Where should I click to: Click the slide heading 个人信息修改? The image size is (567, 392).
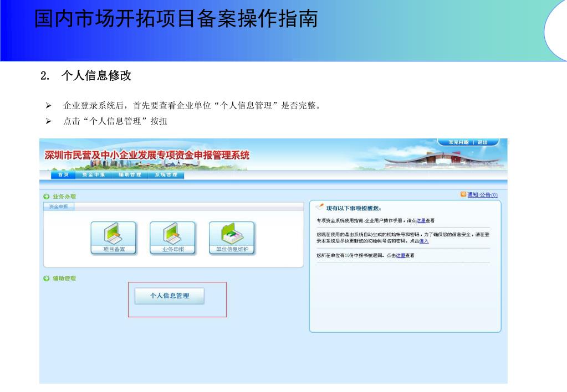96,75
